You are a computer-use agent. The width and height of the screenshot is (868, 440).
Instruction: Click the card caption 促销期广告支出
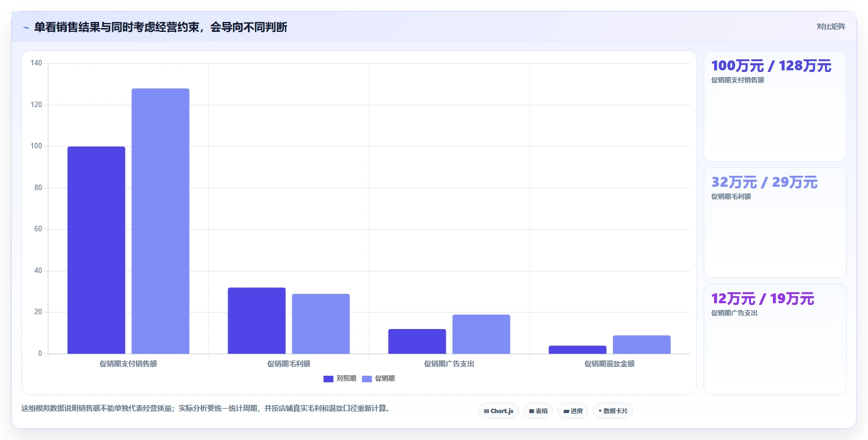pyautogui.click(x=734, y=313)
